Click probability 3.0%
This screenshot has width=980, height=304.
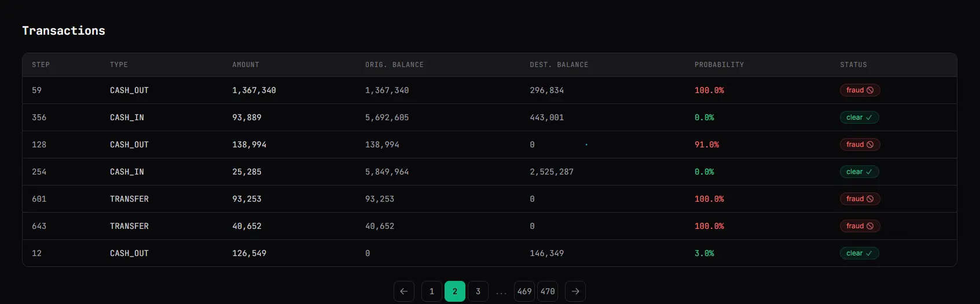point(704,253)
